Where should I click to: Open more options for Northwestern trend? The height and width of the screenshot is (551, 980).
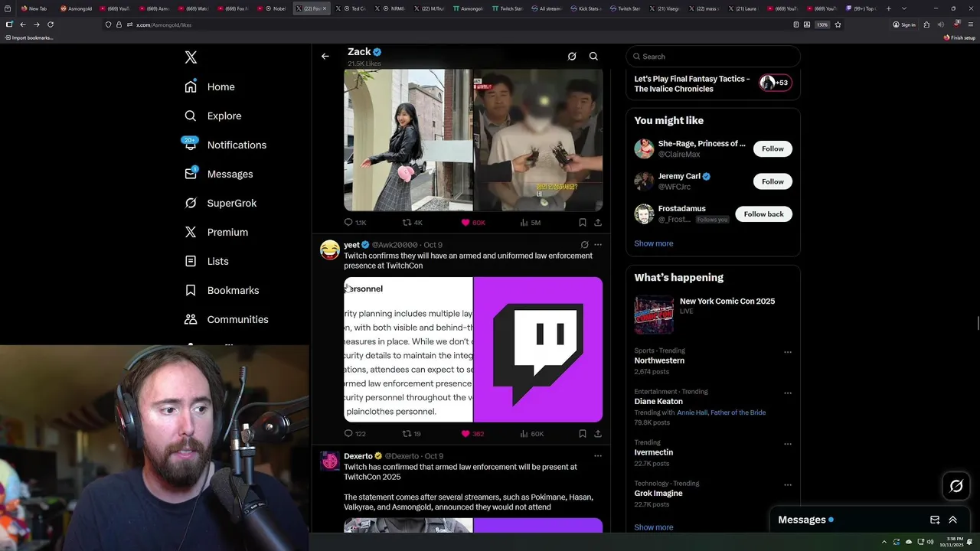pyautogui.click(x=788, y=353)
